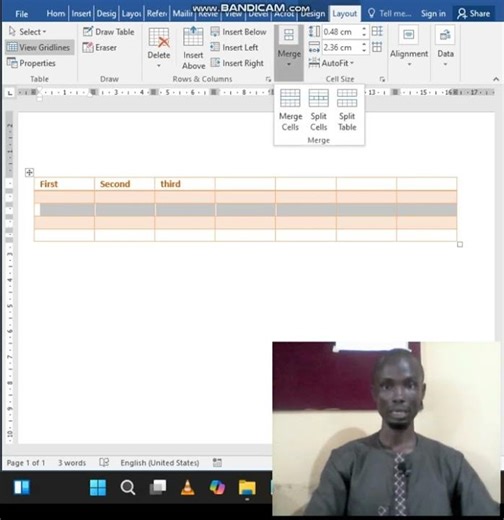Expand the Data group
Screen dimensions: 504x520
point(445,47)
